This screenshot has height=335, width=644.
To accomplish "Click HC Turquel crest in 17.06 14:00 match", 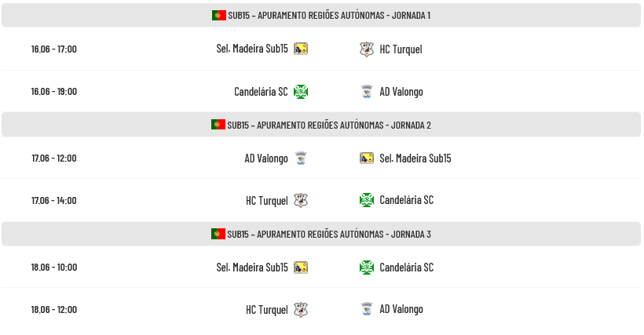I will tap(301, 201).
